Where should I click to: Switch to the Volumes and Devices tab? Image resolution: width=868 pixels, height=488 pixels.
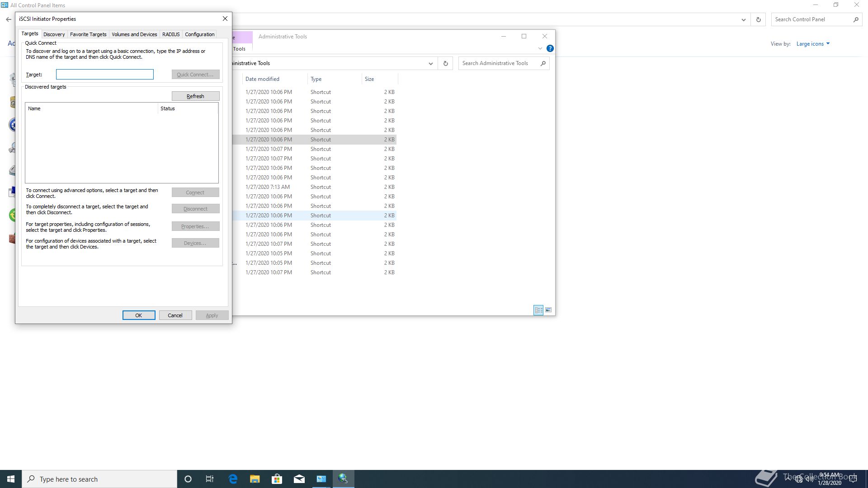point(134,34)
